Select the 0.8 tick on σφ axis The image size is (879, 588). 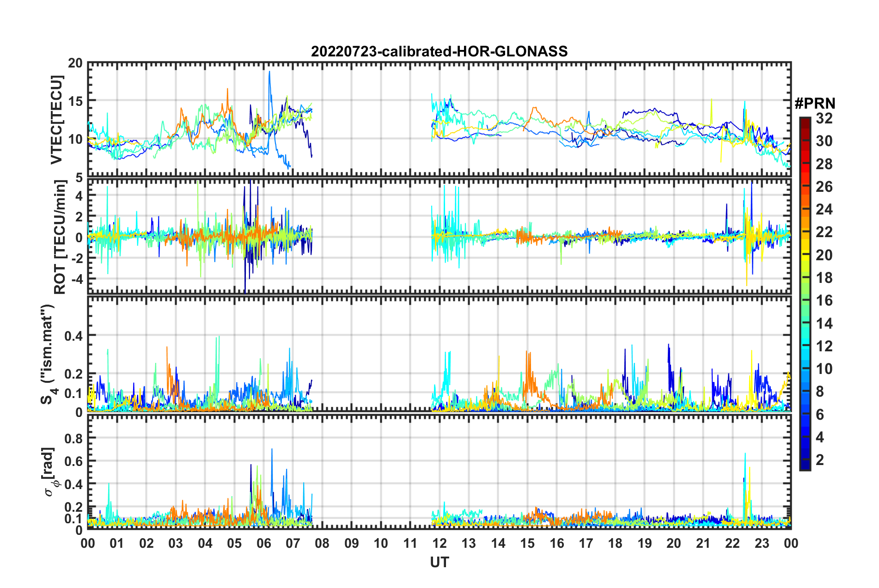pyautogui.click(x=74, y=438)
